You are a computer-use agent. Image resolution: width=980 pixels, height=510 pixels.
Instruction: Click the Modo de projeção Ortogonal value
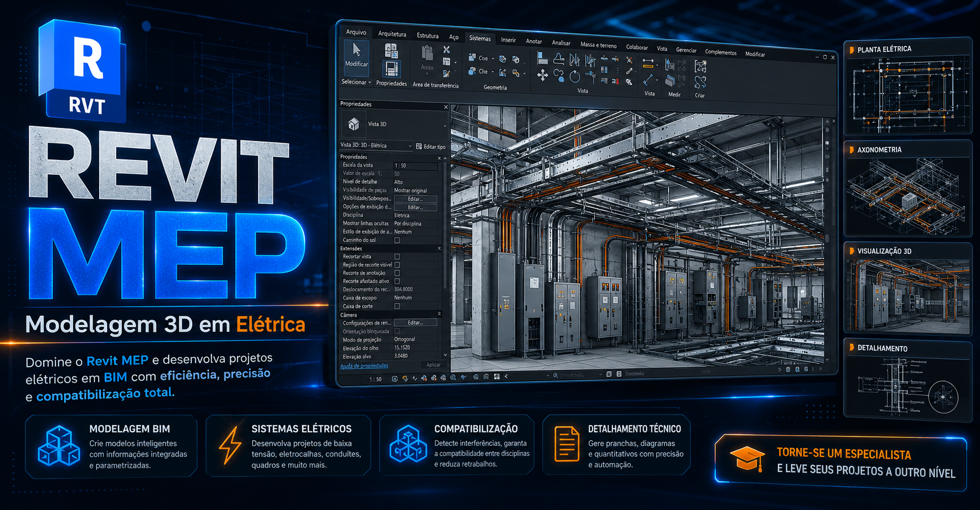click(x=405, y=339)
